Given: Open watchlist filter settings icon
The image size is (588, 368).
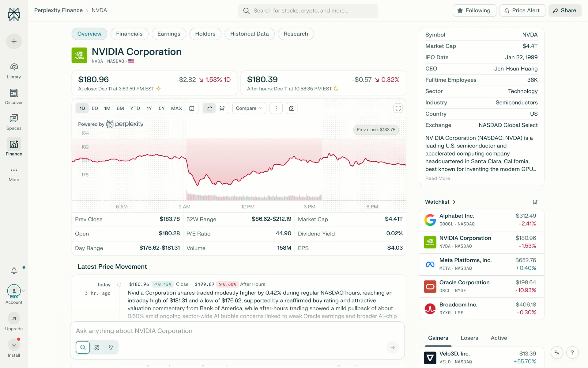Looking at the screenshot, I should [x=535, y=202].
